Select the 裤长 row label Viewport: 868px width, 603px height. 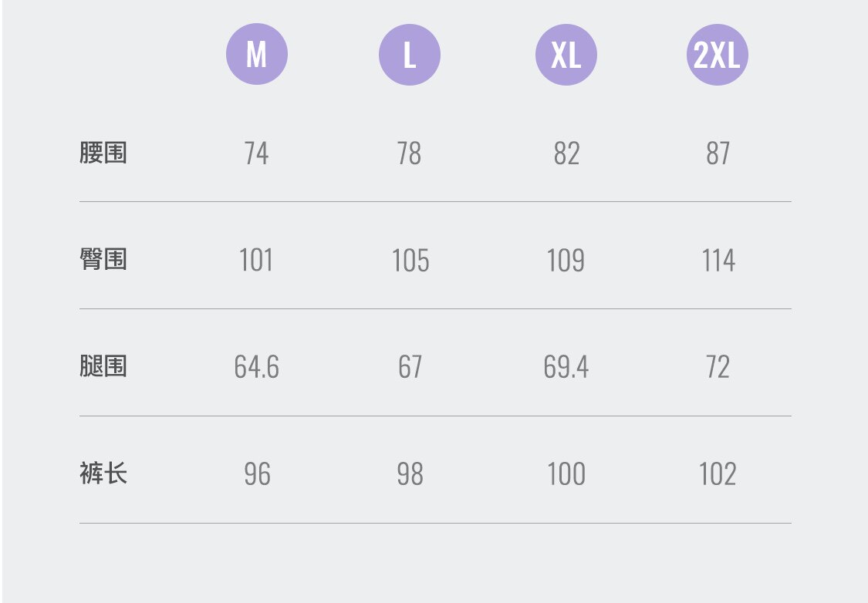(x=103, y=473)
